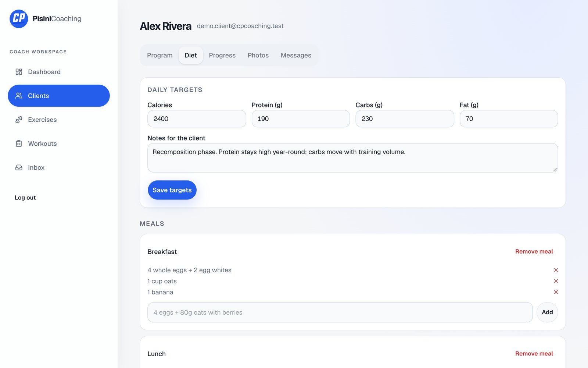588x368 pixels.
Task: Remove the '1 banana' item
Action: click(556, 292)
